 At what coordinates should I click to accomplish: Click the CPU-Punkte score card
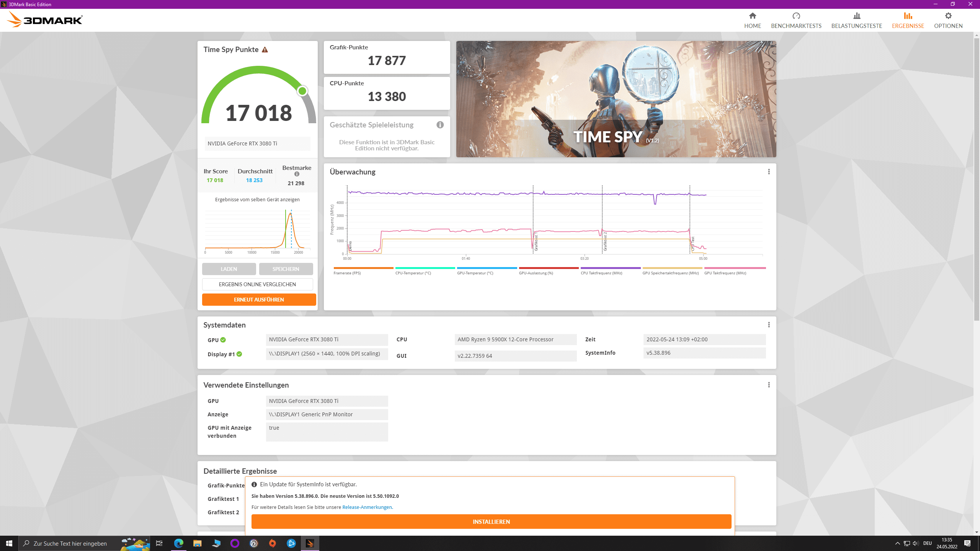pyautogui.click(x=387, y=93)
